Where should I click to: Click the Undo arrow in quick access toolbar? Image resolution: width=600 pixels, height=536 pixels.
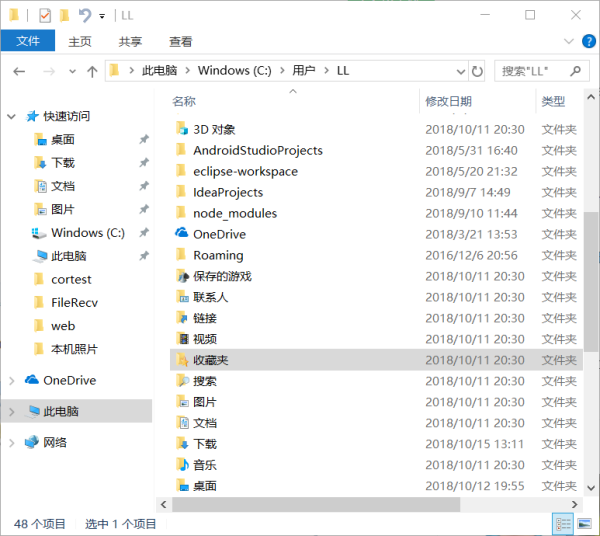click(x=85, y=15)
